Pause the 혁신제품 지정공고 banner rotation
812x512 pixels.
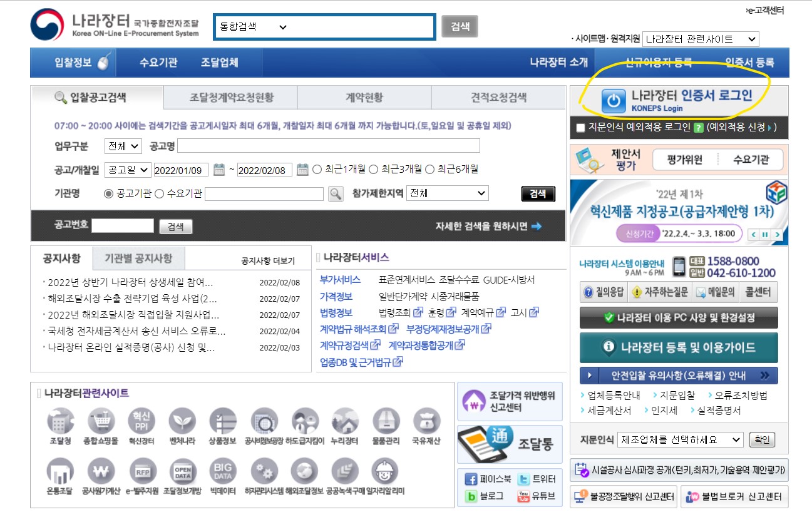tap(765, 235)
